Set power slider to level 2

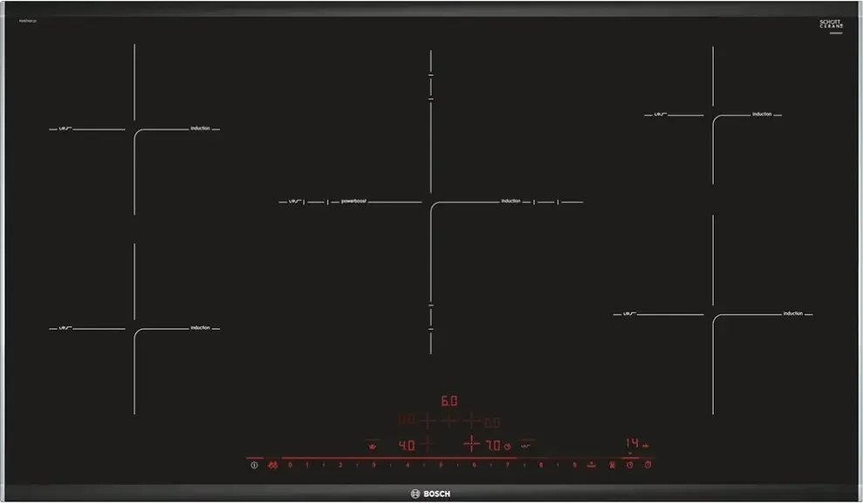340,465
